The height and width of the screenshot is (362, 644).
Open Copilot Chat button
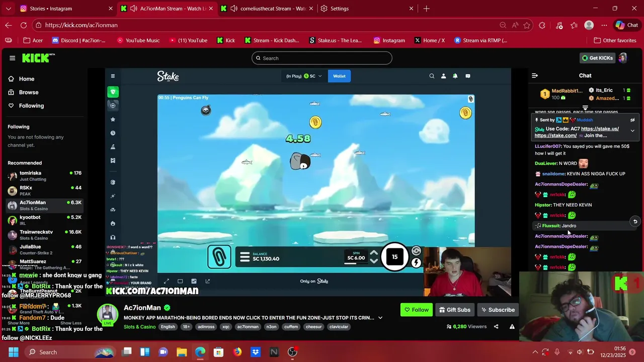tap(626, 25)
